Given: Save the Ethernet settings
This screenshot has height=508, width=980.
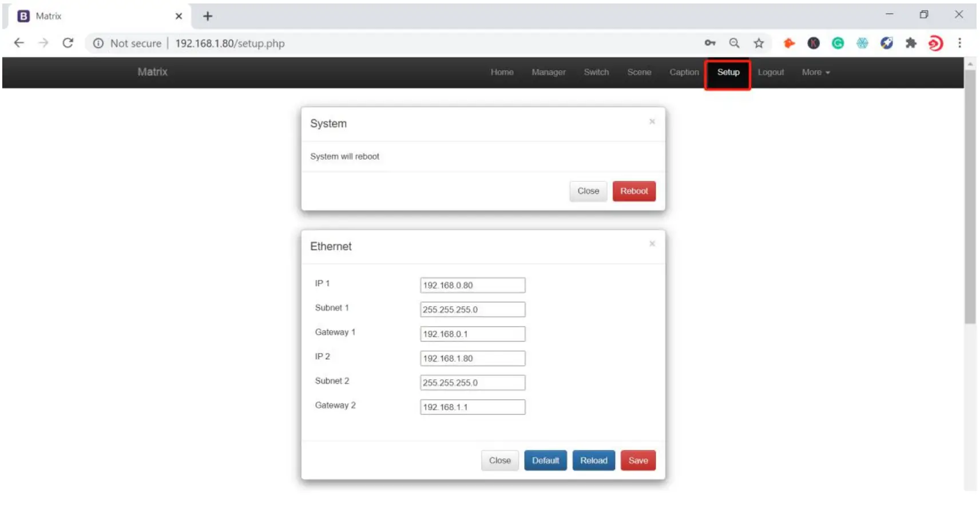Looking at the screenshot, I should click(x=638, y=461).
